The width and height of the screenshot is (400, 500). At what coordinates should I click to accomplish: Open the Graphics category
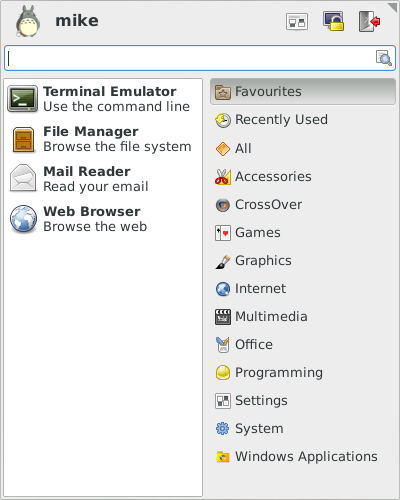(303, 261)
